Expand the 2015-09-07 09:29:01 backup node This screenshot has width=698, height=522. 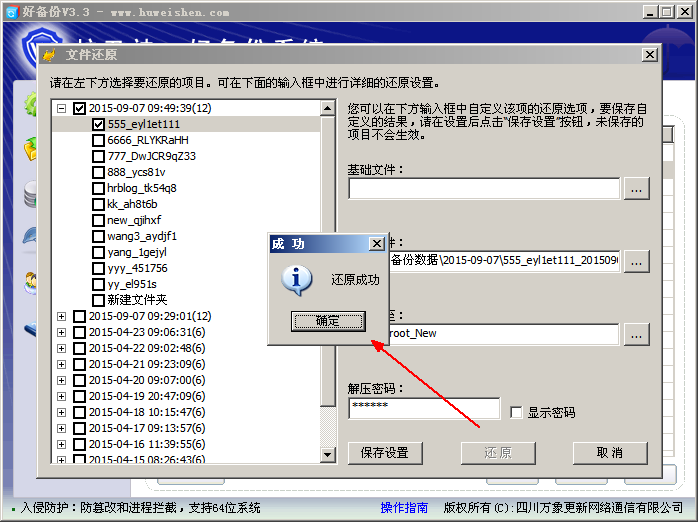click(x=61, y=316)
